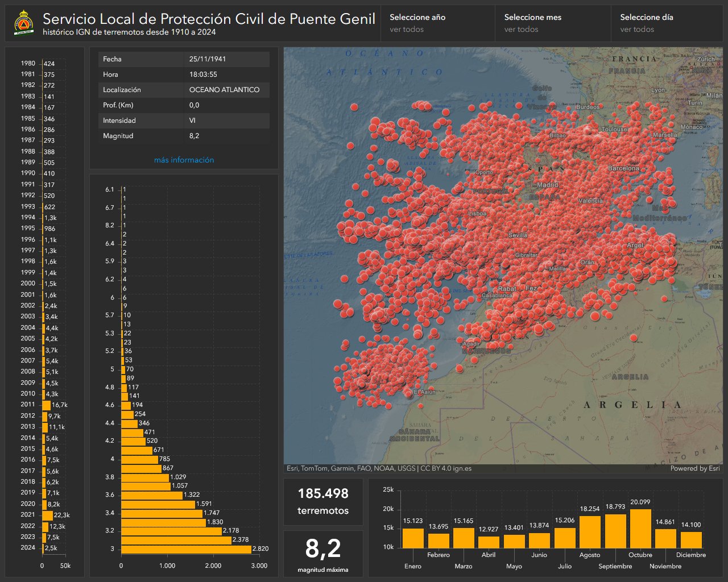Click the Powered by Esri attribution
Screen dimensions: 728x582
point(694,469)
